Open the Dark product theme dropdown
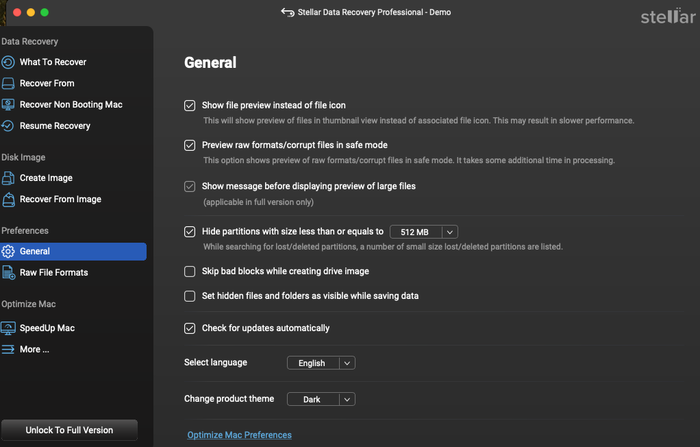Image resolution: width=700 pixels, height=447 pixels. click(321, 399)
